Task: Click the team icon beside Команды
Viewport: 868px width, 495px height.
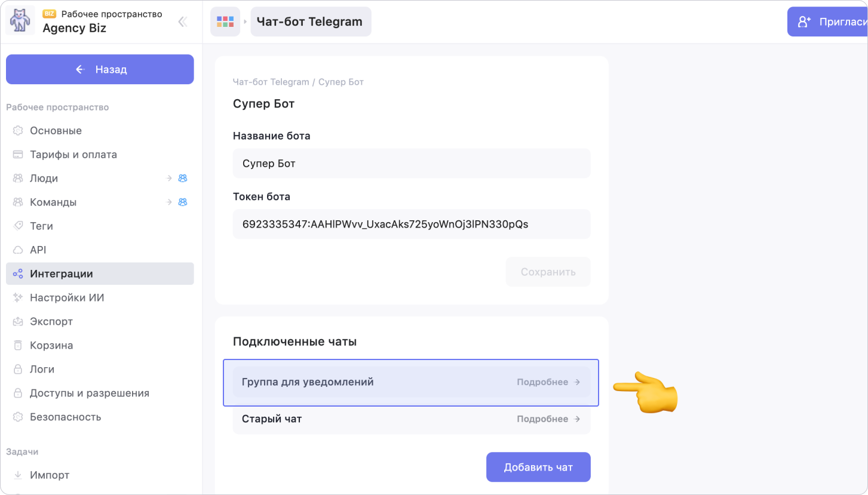Action: pyautogui.click(x=183, y=202)
